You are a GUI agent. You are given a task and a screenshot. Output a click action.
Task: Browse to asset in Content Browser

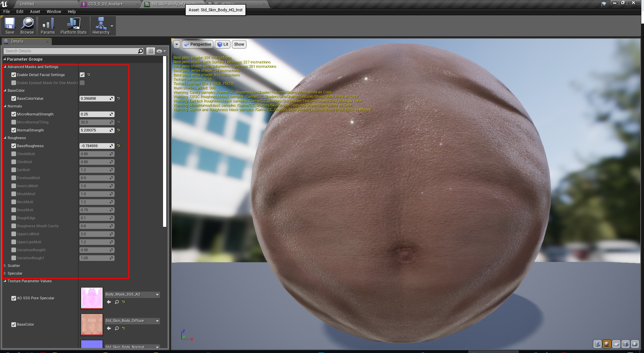pyautogui.click(x=27, y=26)
